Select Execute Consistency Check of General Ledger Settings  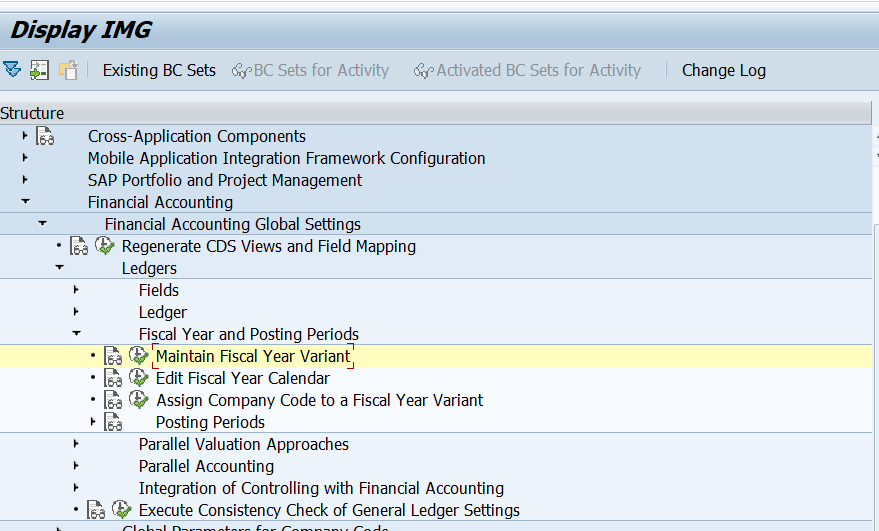[329, 510]
